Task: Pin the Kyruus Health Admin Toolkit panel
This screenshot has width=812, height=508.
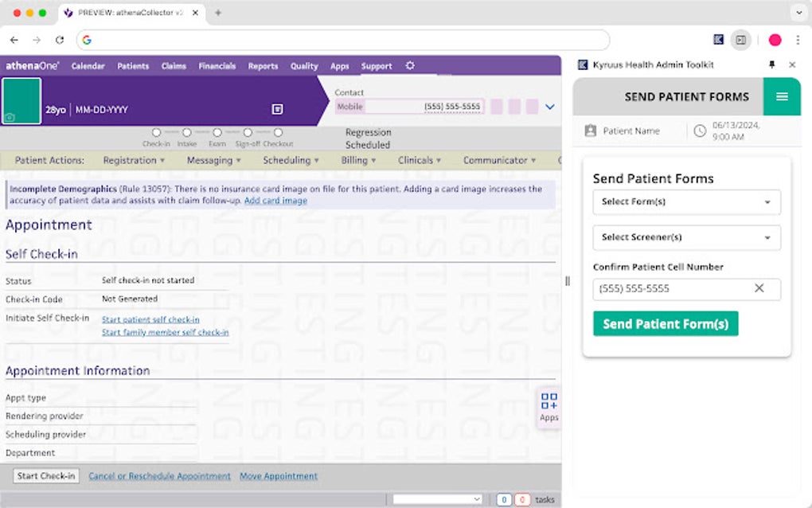Action: tap(771, 64)
